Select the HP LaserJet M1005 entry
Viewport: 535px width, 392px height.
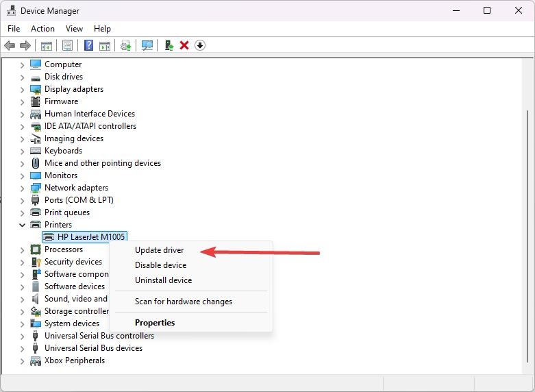click(x=84, y=236)
